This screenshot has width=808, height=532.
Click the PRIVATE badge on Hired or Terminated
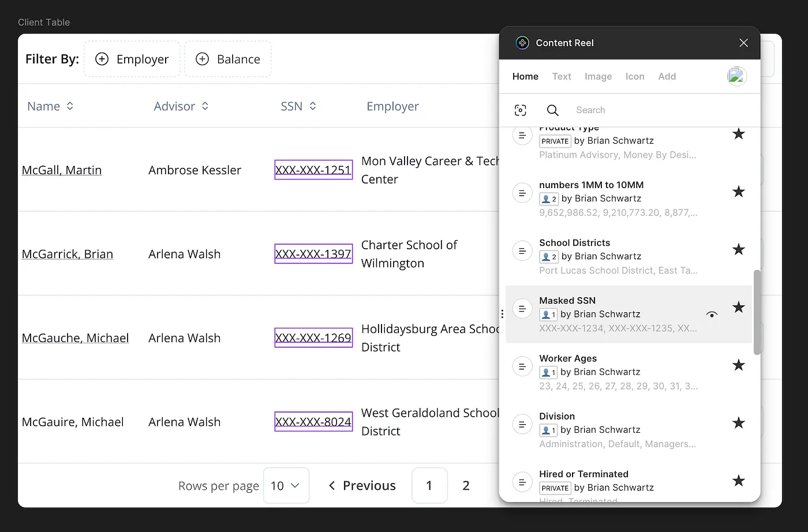[555, 488]
